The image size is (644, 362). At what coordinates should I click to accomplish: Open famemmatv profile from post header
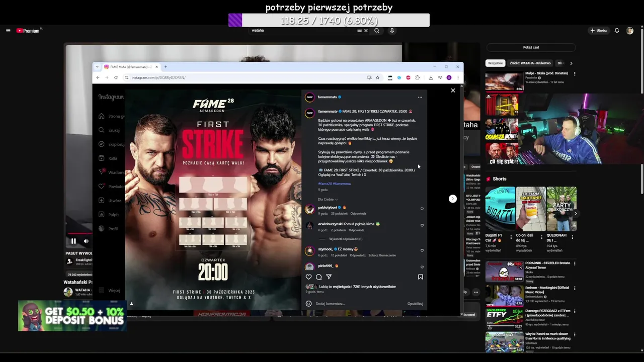(328, 97)
